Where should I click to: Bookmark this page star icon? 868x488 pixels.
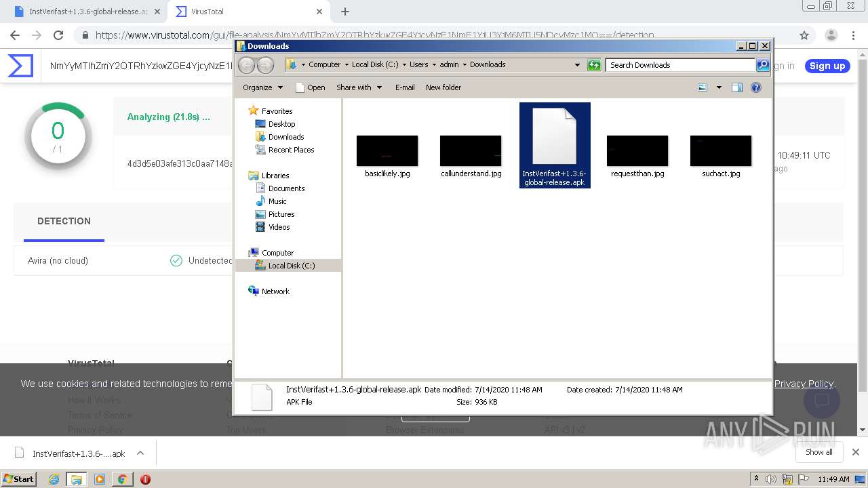[x=804, y=35]
